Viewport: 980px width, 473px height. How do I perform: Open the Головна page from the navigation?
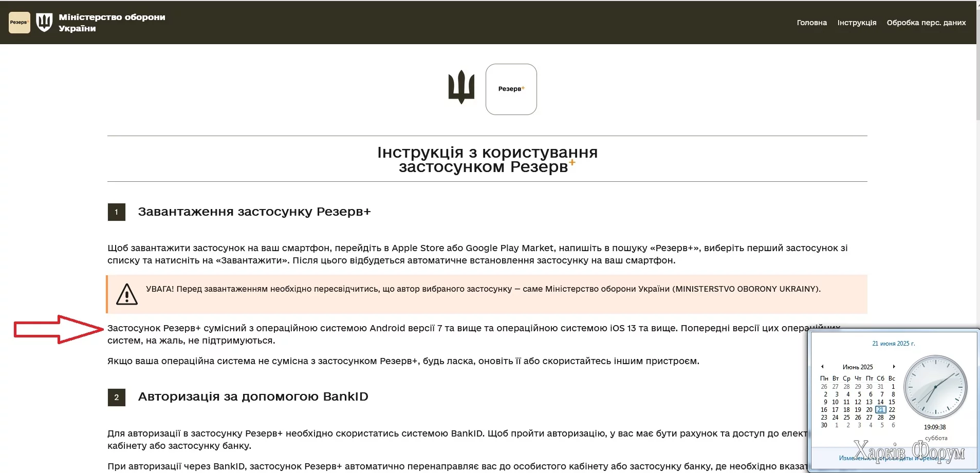click(812, 23)
